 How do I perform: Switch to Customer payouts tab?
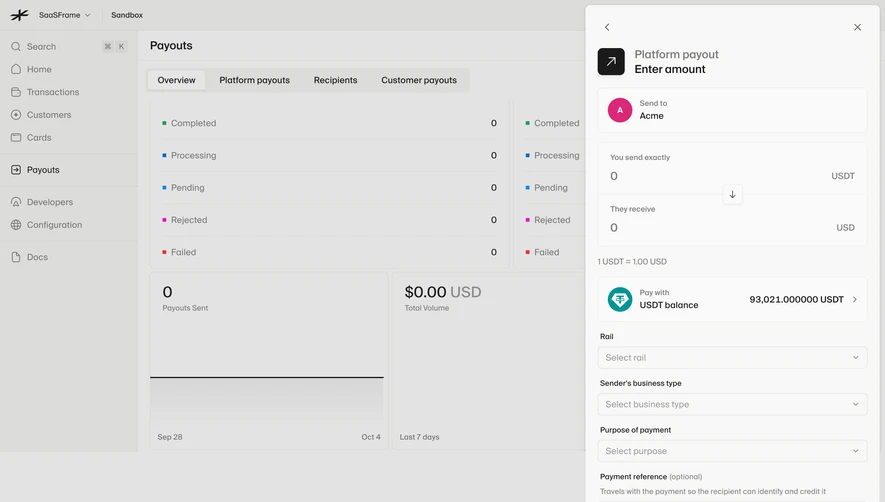[419, 80]
